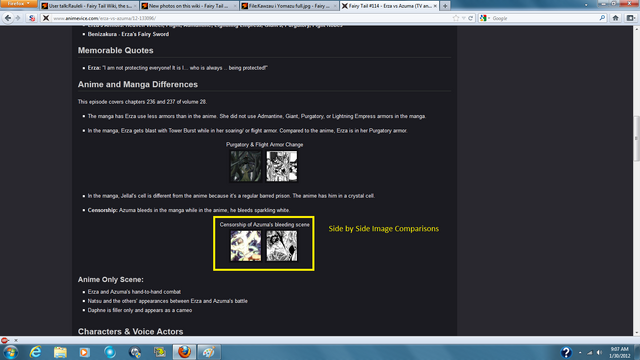Click 'Erza and Azuma's hand-to-hand combat' bullet
The image size is (640, 360).
[134, 292]
